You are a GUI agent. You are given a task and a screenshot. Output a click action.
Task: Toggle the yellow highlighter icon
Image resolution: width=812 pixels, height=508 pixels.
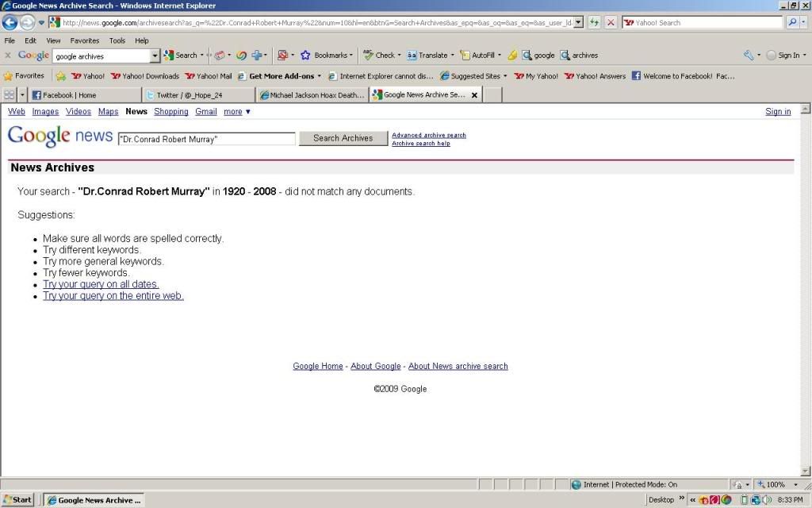tap(512, 55)
